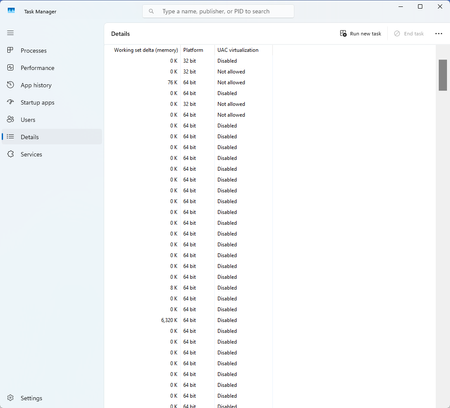
Task: Open the three-dots more options menu
Action: click(439, 34)
